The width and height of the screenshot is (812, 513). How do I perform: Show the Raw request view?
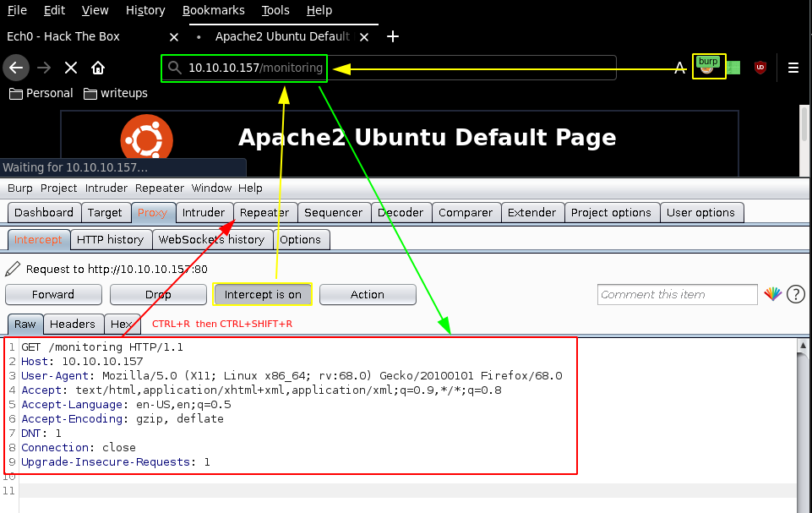coord(25,325)
